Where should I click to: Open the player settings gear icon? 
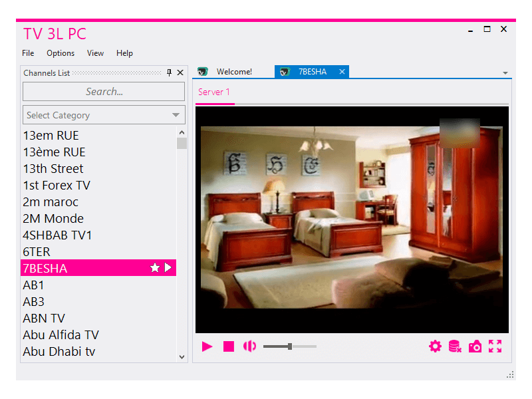pos(435,346)
